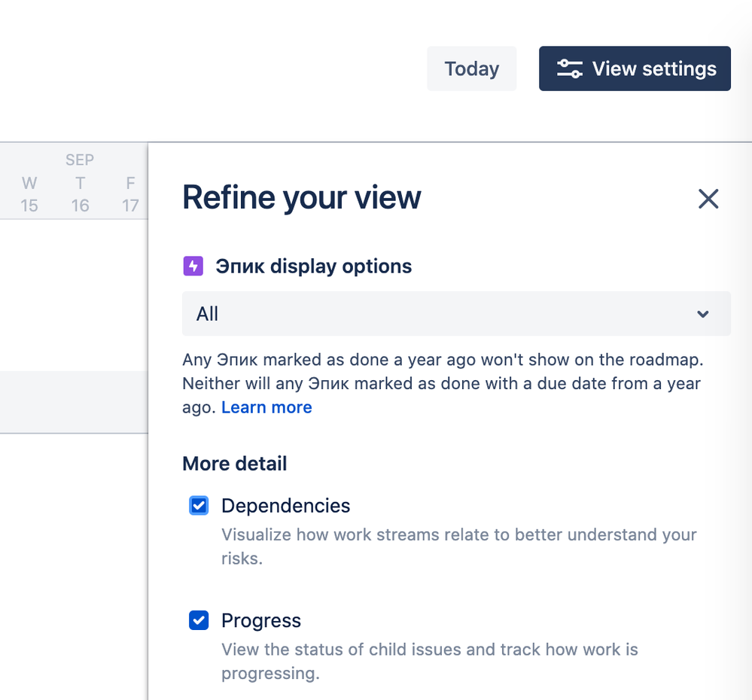Open the Эпик display options dropdown
Image resolution: width=752 pixels, height=700 pixels.
pos(455,314)
